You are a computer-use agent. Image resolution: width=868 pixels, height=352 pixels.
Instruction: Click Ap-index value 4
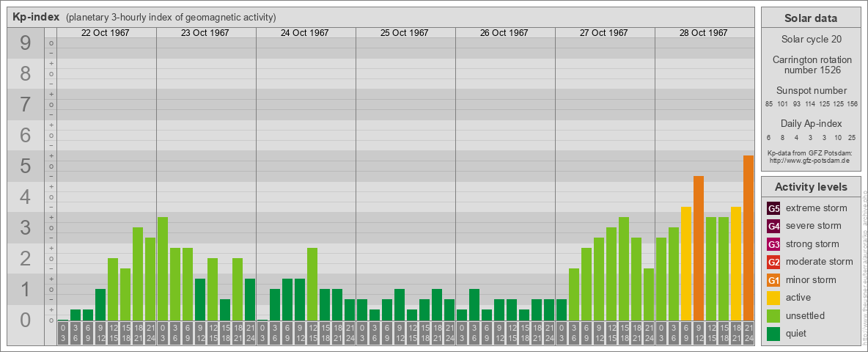coord(797,137)
